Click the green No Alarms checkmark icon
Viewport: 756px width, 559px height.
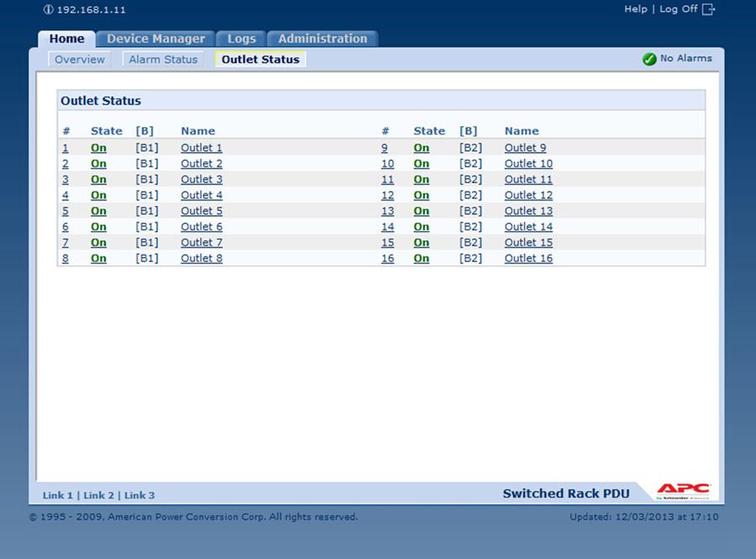(648, 59)
